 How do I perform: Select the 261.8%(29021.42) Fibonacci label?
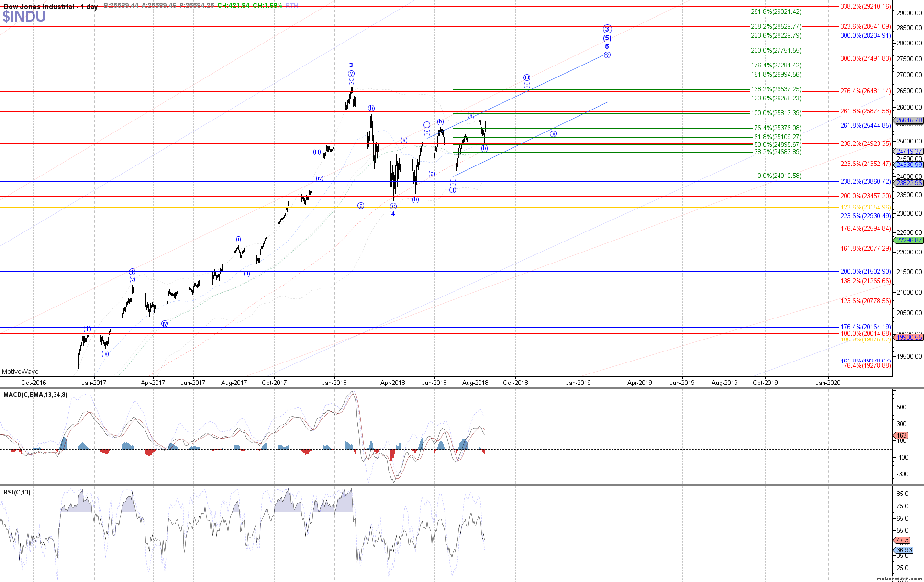[776, 11]
